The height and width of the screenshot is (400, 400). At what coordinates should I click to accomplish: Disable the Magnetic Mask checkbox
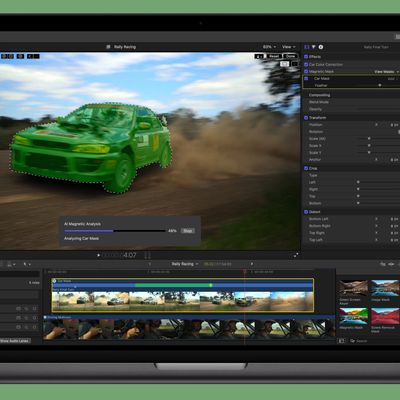tap(306, 71)
